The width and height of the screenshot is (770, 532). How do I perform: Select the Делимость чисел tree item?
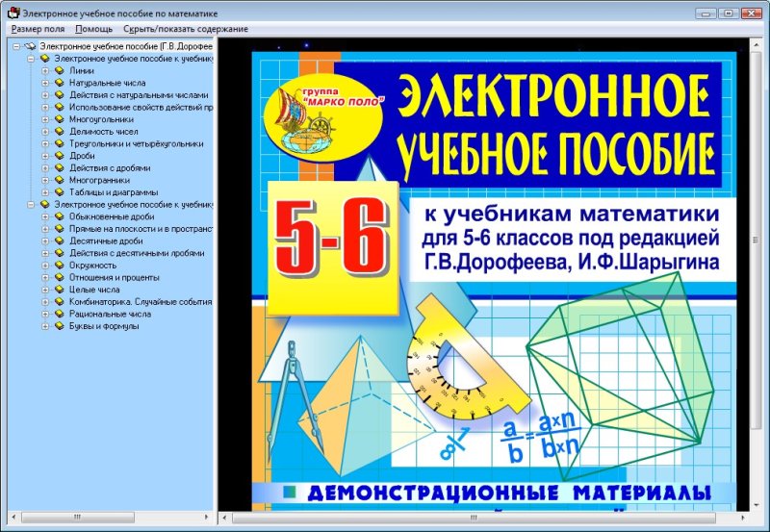tap(104, 132)
